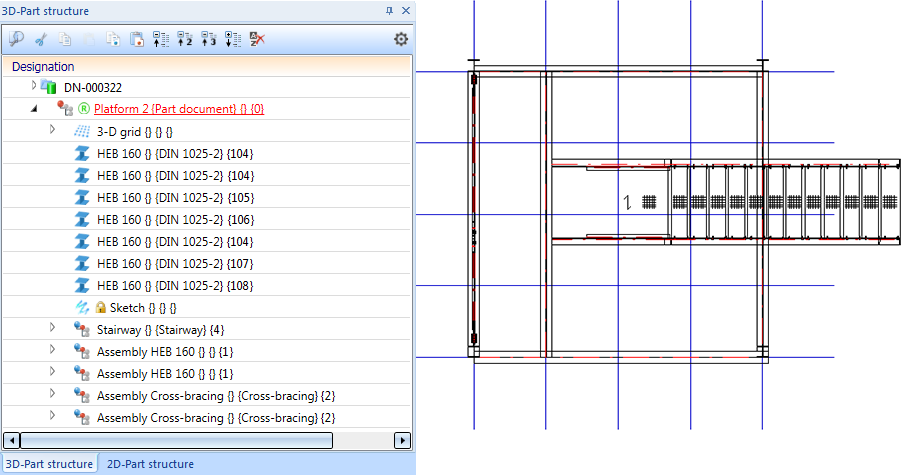Click the remove A-Z sorting icon
Viewport: 901px width, 475px height.
(257, 39)
